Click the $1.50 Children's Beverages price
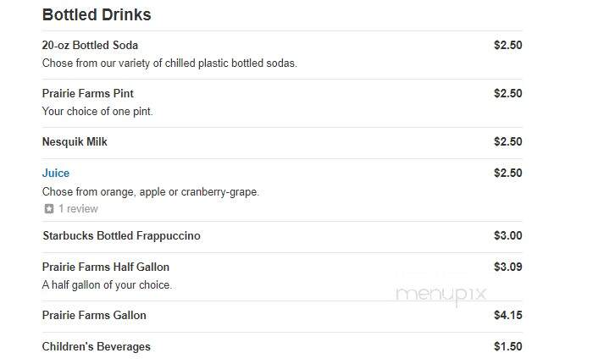 click(508, 346)
